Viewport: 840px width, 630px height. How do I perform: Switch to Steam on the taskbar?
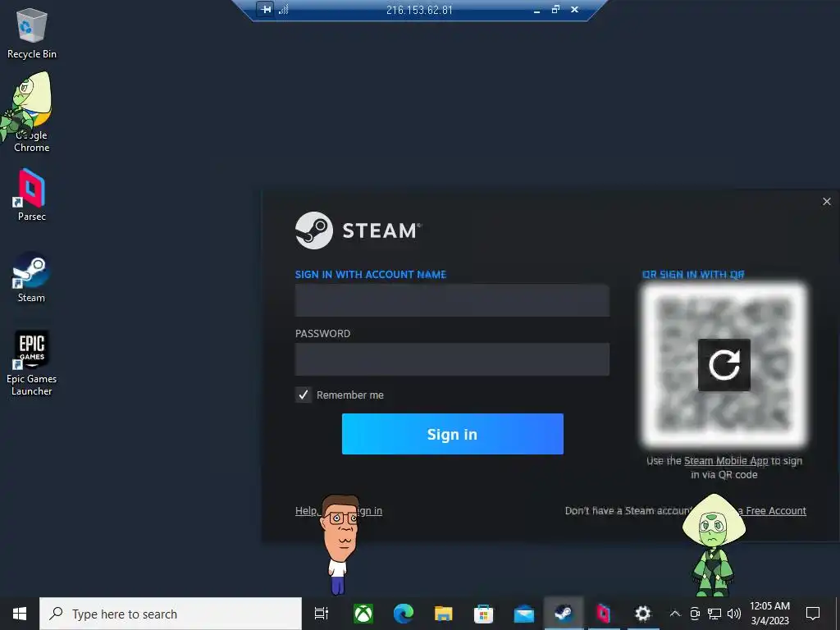tap(564, 614)
